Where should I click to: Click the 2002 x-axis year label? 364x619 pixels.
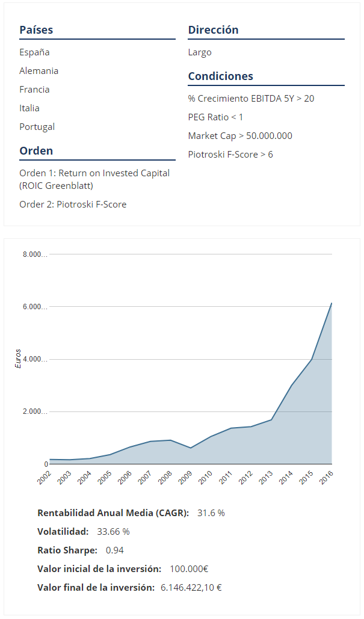click(44, 478)
